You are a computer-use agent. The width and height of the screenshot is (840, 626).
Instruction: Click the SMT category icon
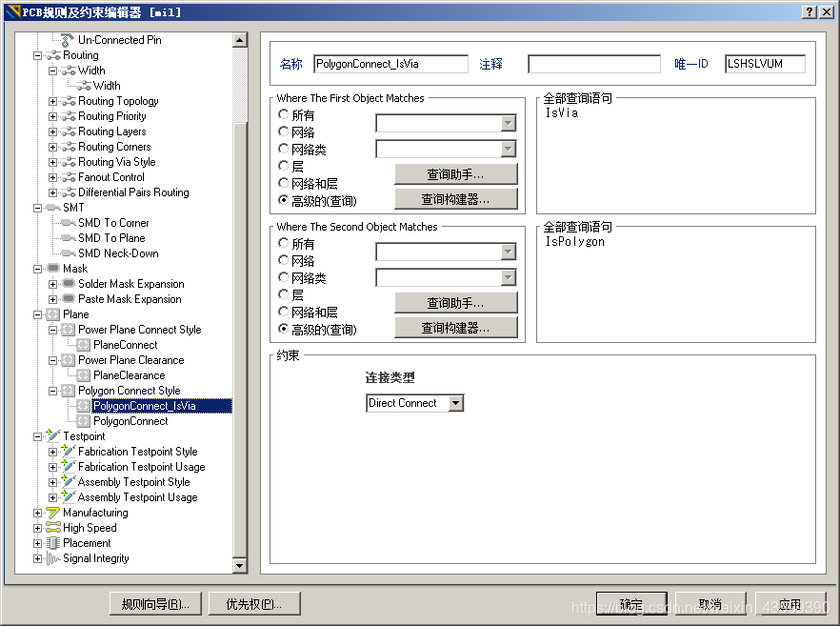click(53, 208)
